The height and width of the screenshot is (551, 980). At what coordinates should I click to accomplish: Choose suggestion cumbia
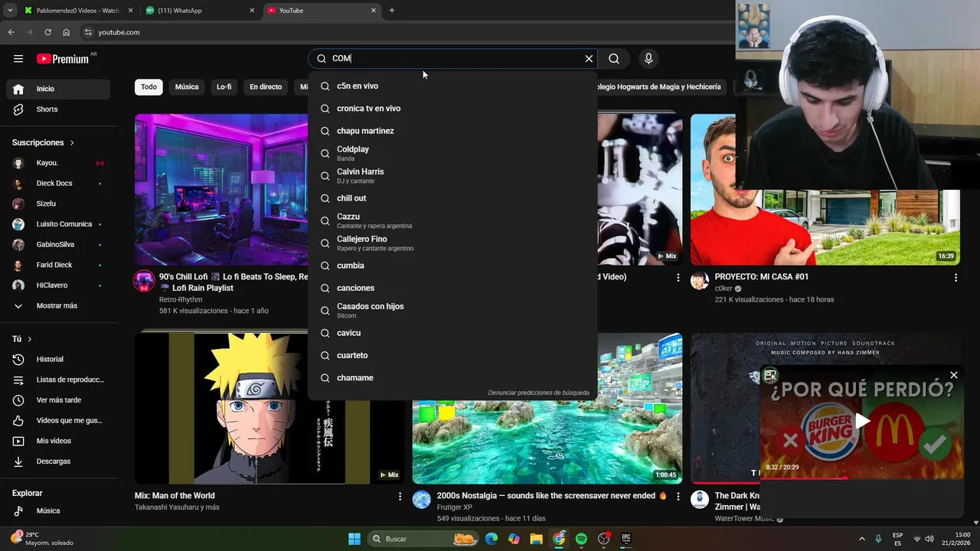click(x=452, y=266)
